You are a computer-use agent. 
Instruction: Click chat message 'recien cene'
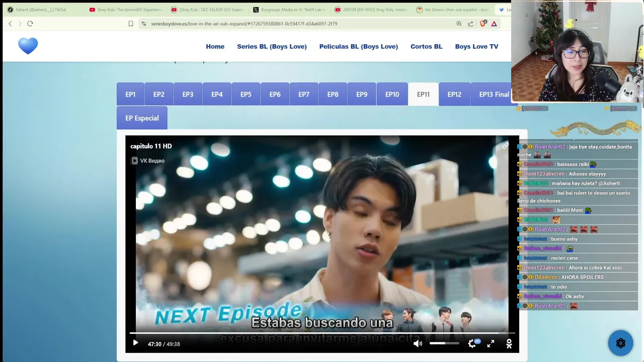point(564,258)
